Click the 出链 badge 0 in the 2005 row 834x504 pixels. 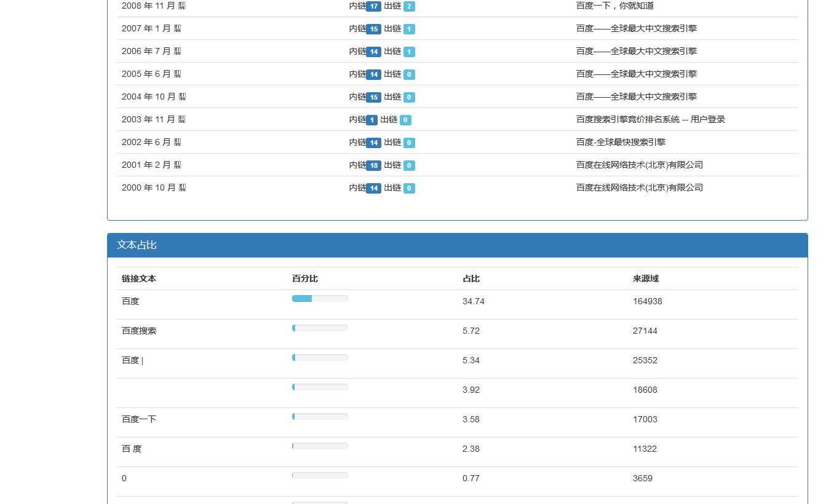click(x=409, y=74)
